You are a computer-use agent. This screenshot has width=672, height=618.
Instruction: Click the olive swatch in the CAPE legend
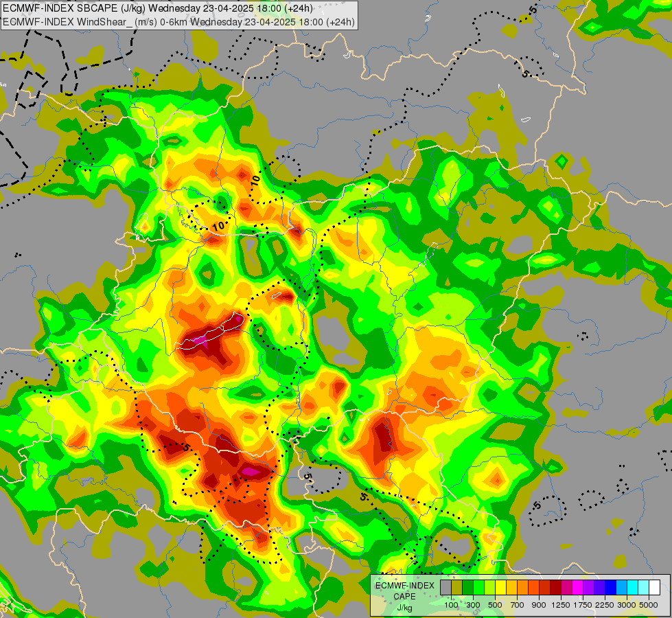coord(457,588)
